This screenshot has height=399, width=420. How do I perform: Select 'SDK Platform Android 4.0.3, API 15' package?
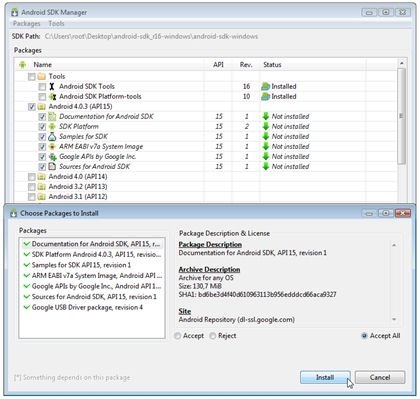click(x=92, y=255)
